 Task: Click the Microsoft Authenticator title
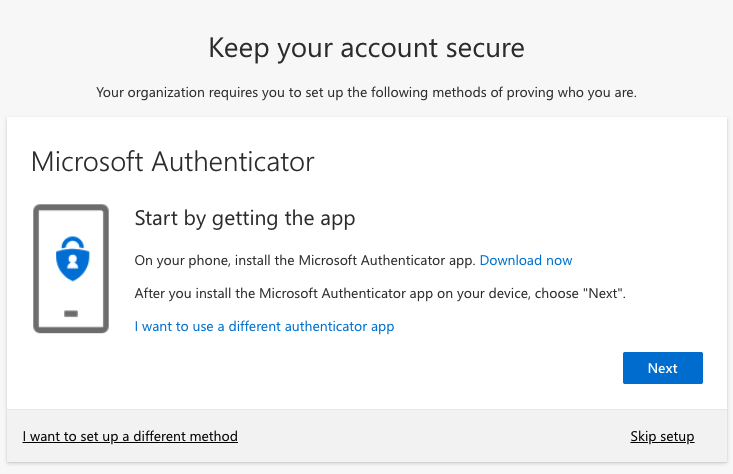173,160
